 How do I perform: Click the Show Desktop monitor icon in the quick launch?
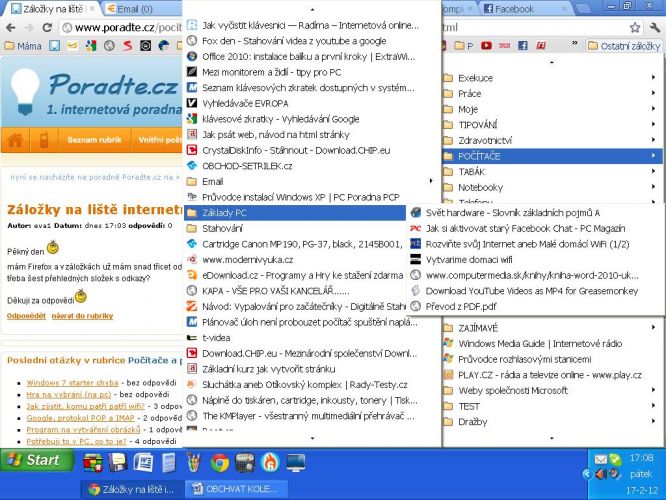(296, 462)
